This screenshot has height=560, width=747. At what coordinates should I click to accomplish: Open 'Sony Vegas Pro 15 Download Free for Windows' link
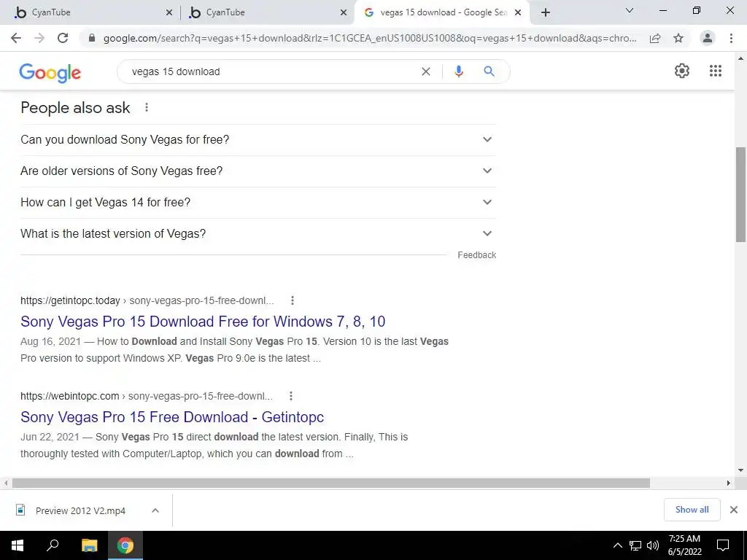point(203,322)
